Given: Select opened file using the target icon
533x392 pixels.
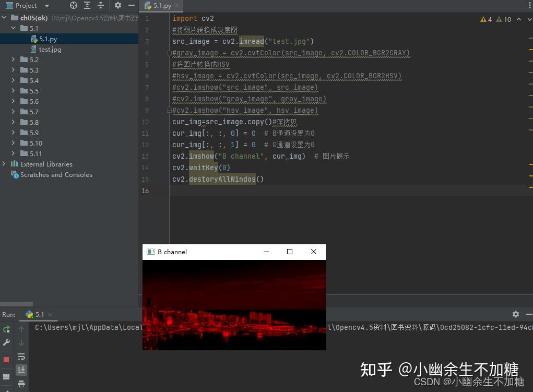Looking at the screenshot, I should click(73, 5).
